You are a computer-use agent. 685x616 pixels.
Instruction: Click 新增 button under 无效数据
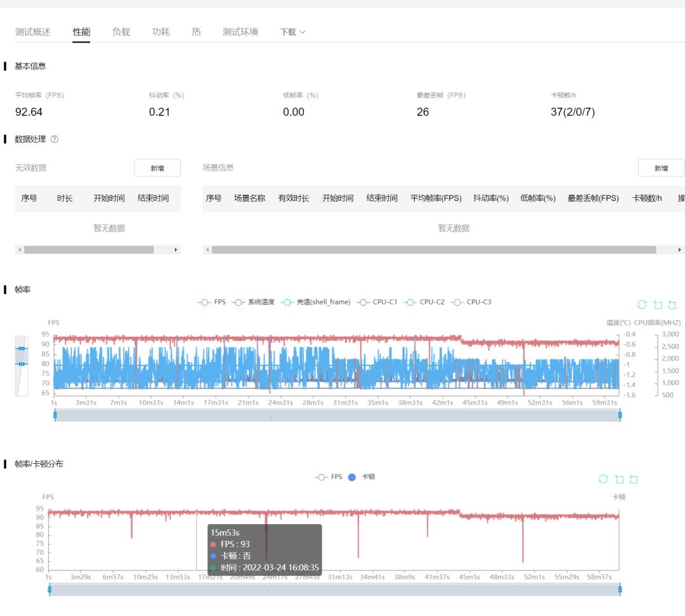pos(157,168)
